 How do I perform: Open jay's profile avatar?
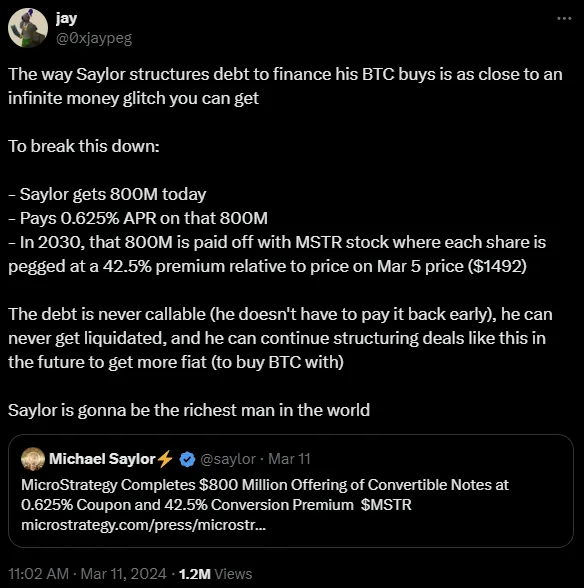click(x=28, y=28)
